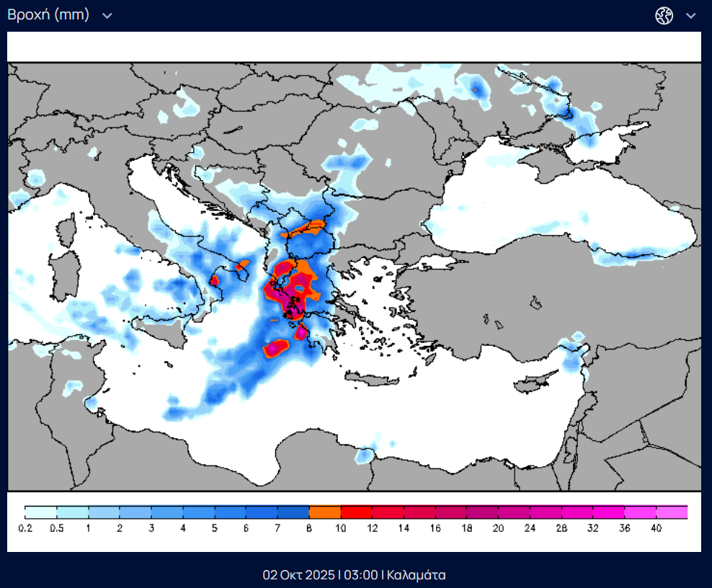This screenshot has width=712, height=588.
Task: Click the chevron next to Βροχή (mm)
Action: (x=107, y=16)
